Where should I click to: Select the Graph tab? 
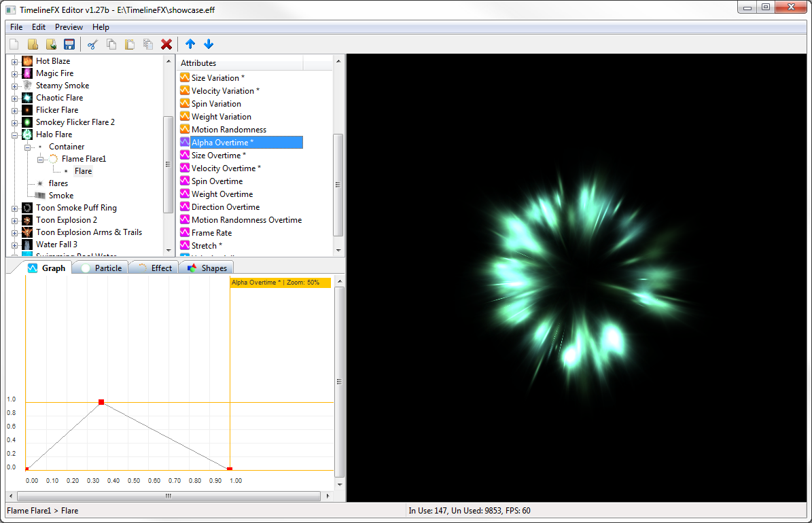pos(46,268)
